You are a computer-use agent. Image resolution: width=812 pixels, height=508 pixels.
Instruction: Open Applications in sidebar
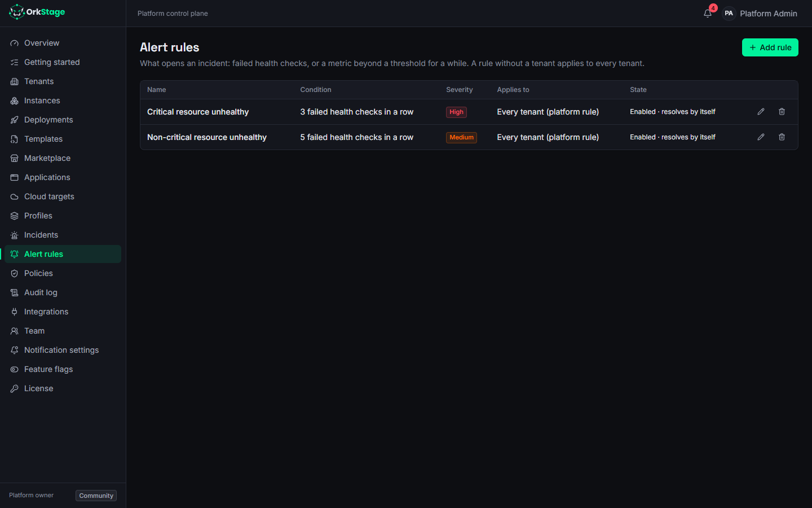pos(63,177)
